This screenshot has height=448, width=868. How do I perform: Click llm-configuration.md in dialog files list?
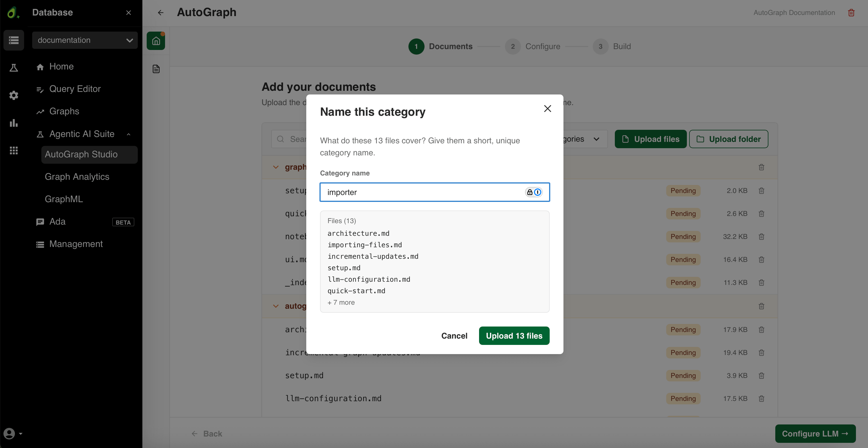coord(369,279)
